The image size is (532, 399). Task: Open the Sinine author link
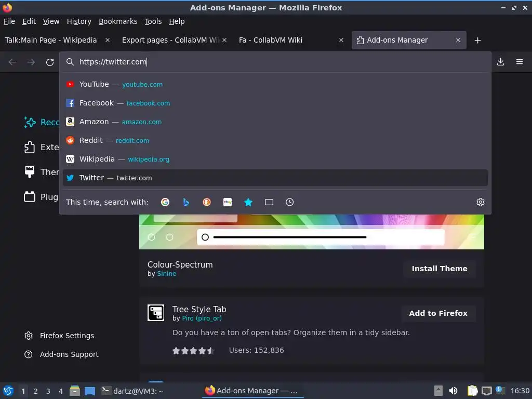167,274
